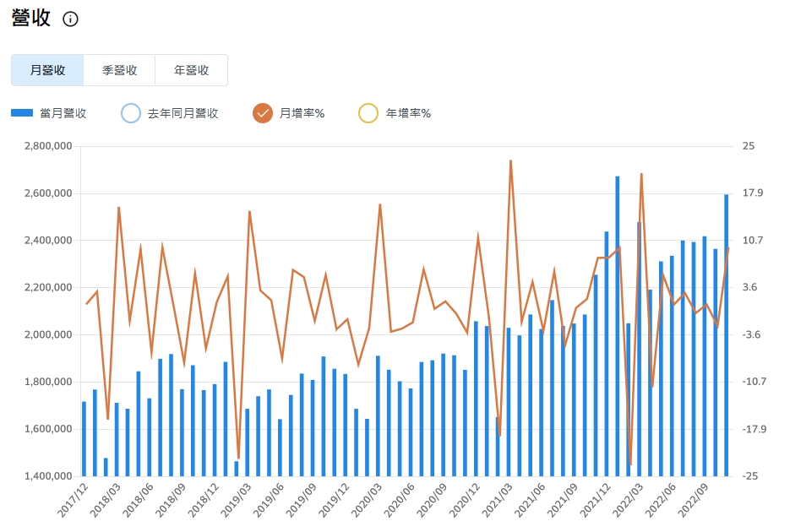The image size is (790, 532).
Task: Switch to the 季營收 tab
Action: pos(119,70)
